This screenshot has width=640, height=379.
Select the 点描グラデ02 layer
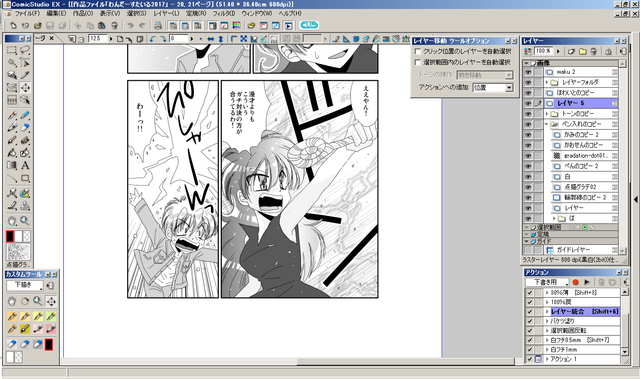584,187
